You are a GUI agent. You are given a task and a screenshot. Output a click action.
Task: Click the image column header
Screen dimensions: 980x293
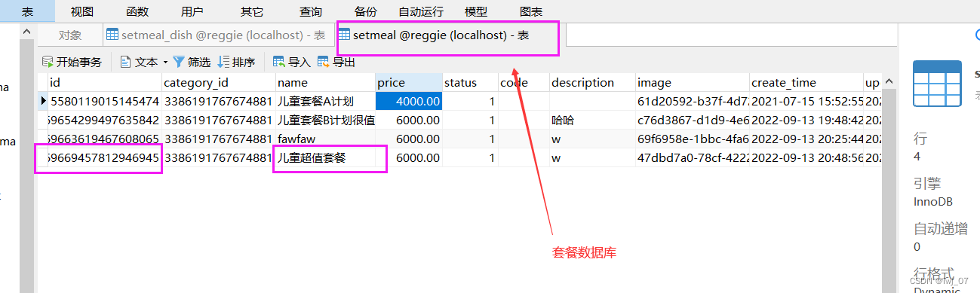tap(692, 83)
